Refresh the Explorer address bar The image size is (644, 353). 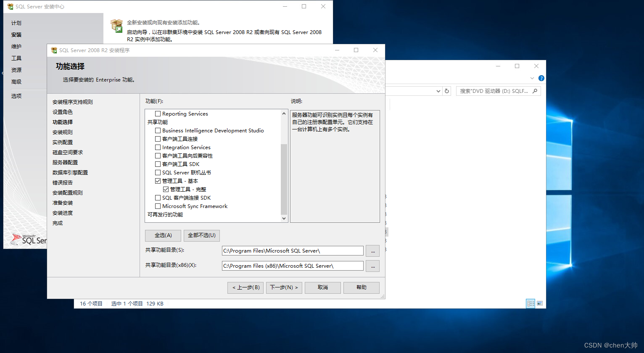pyautogui.click(x=447, y=91)
